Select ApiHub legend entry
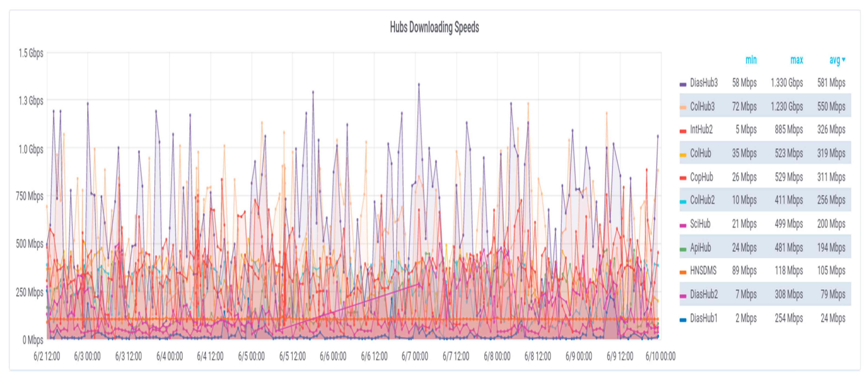 point(701,247)
